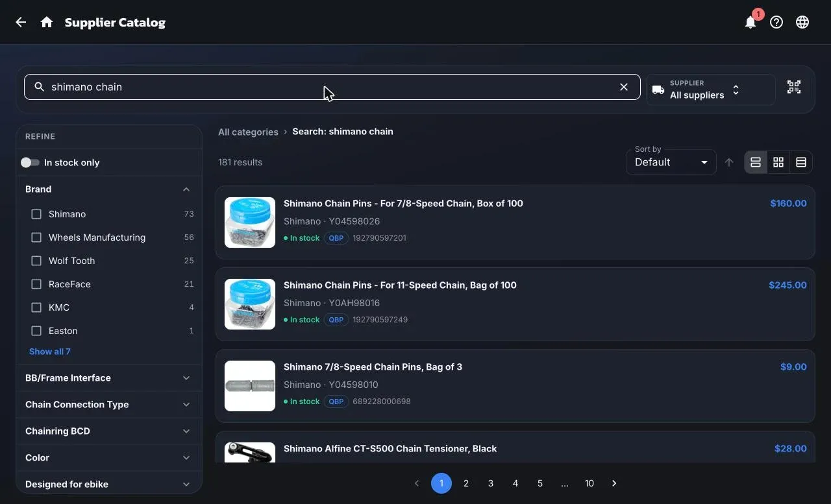Check the Wheels Manufacturing brand filter
The image size is (831, 504).
click(36, 237)
